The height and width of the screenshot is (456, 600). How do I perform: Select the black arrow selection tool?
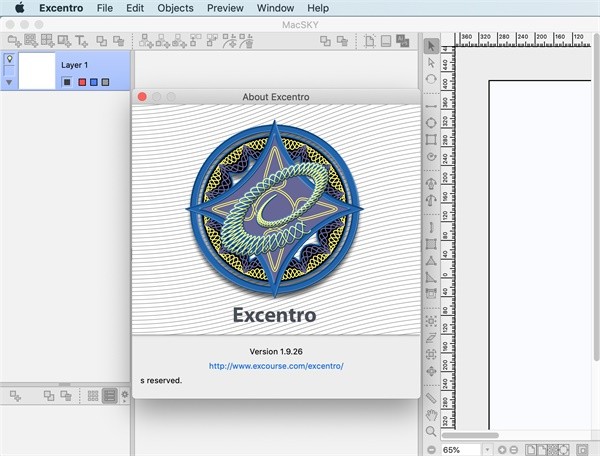point(431,46)
